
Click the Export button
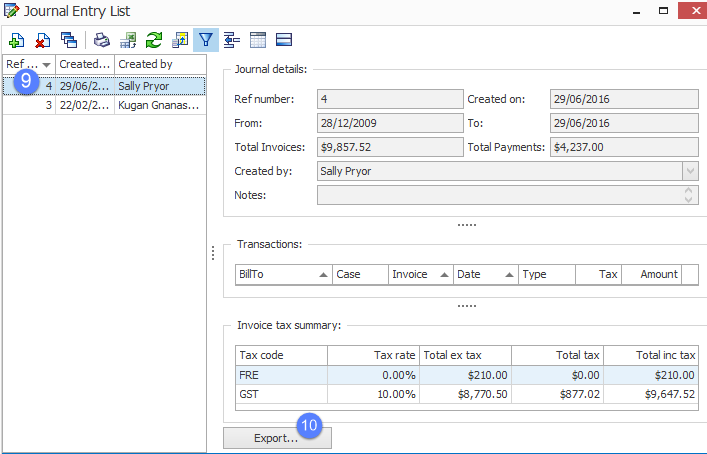point(277,438)
